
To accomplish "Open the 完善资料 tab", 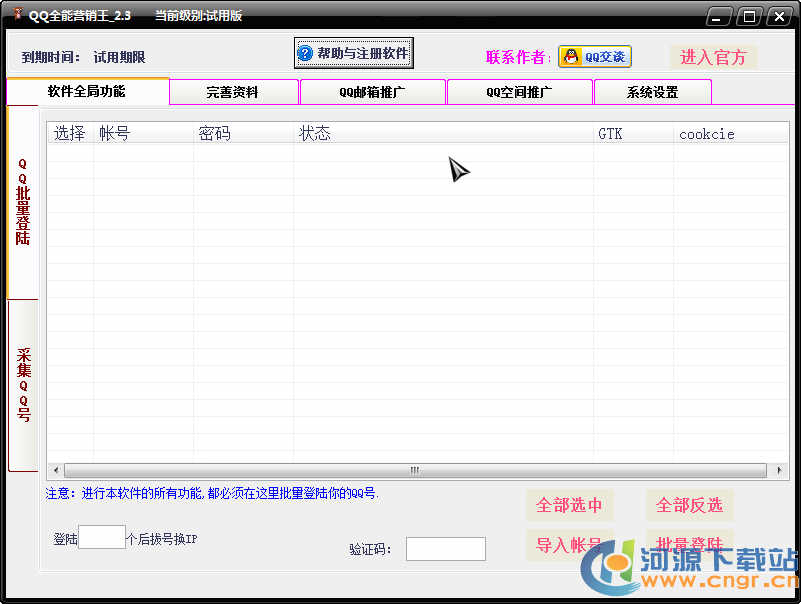I will tap(233, 92).
